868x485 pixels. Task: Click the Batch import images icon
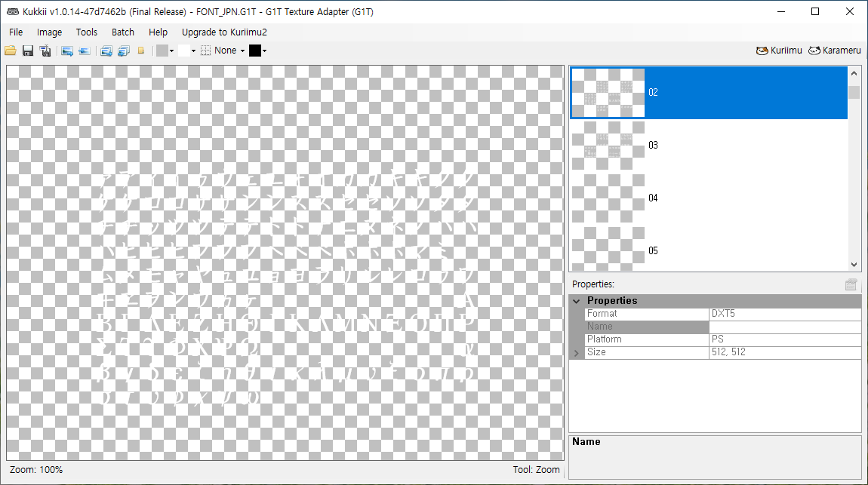124,51
